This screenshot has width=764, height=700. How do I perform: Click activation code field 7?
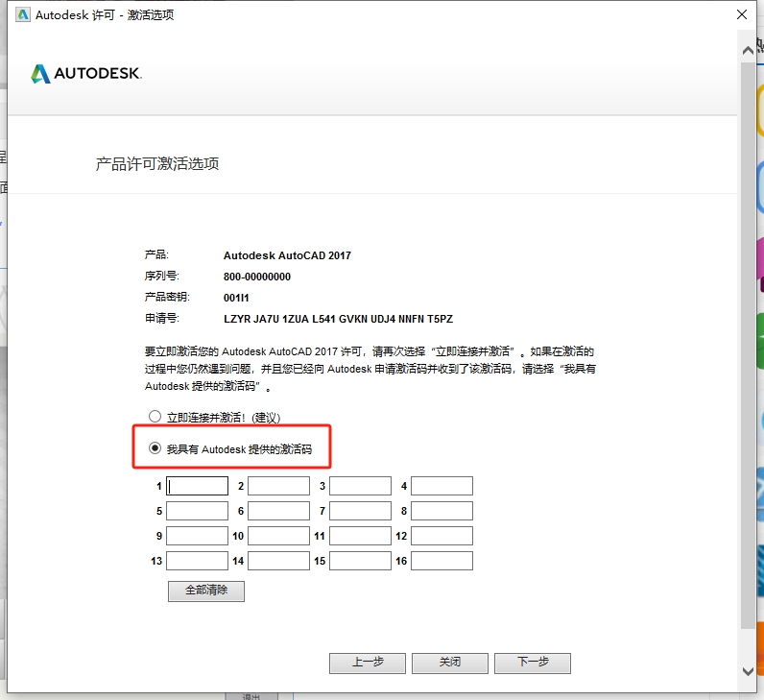[x=360, y=511]
